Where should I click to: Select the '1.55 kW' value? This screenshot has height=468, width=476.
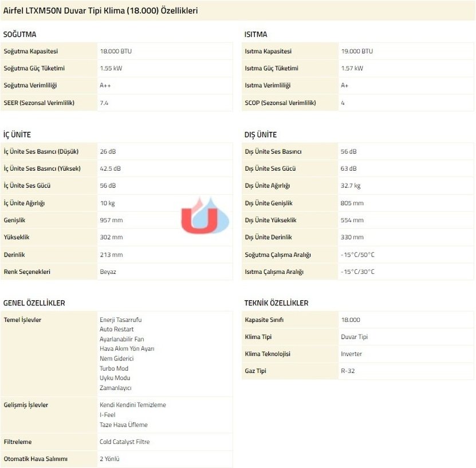111,68
